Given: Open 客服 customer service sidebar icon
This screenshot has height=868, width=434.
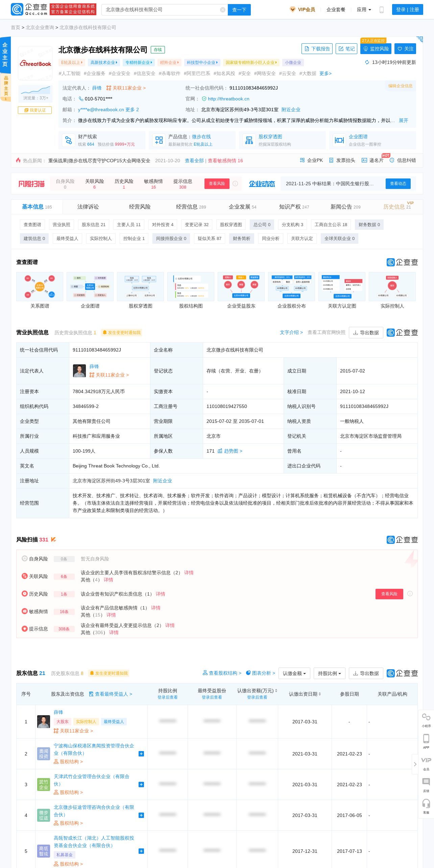Looking at the screenshot, I should click(426, 806).
